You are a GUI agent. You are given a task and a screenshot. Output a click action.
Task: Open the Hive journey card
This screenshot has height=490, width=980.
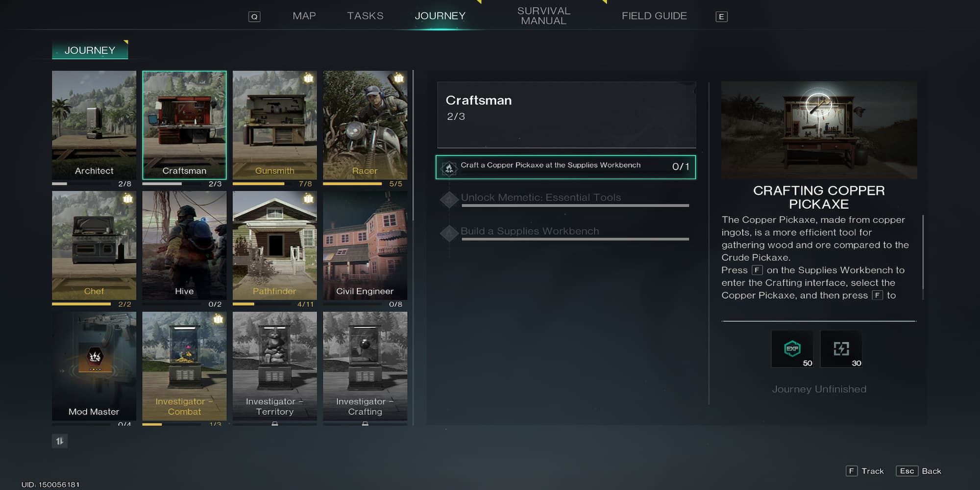click(184, 245)
